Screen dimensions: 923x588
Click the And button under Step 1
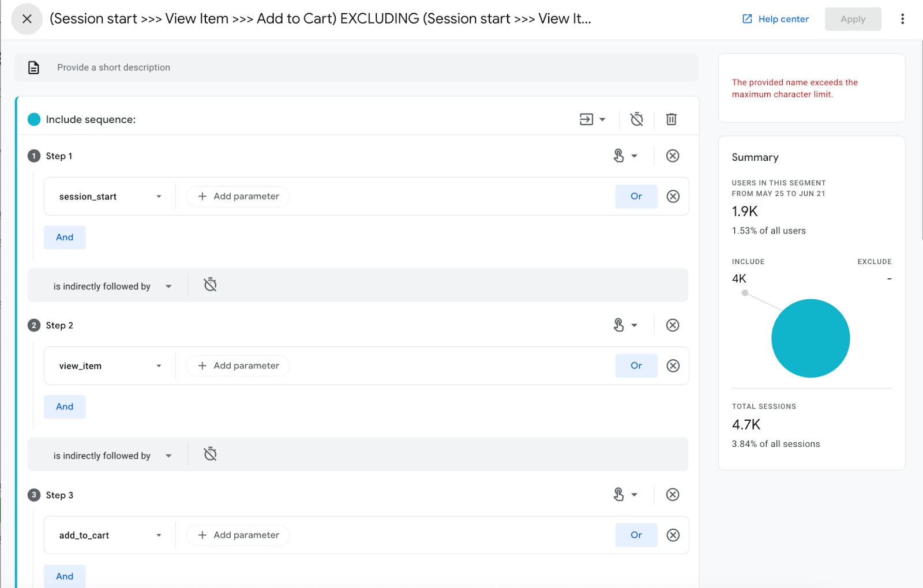[65, 238]
